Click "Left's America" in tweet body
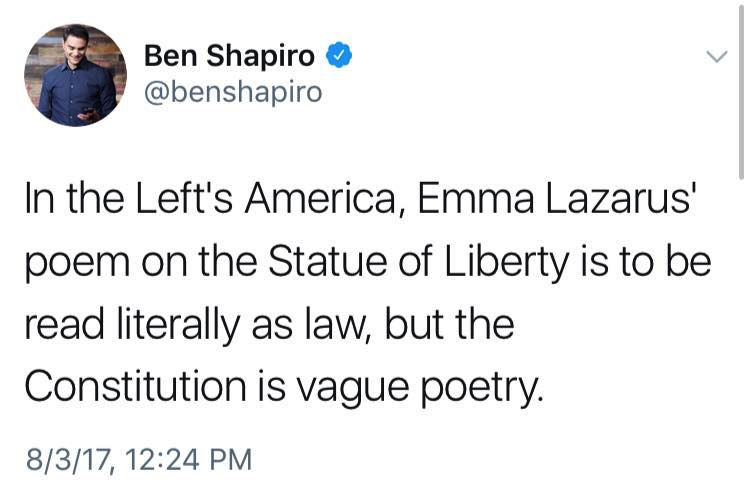Viewport: 750px width, 498px height. 266,198
